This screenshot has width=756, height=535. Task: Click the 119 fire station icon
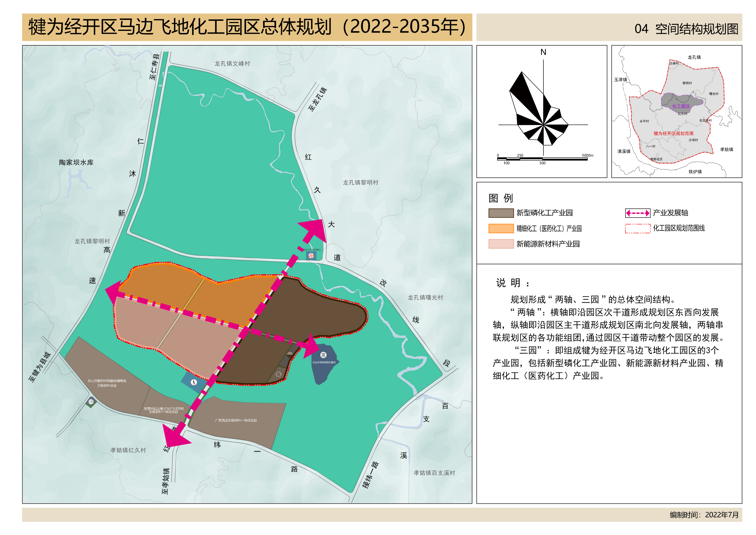(91, 401)
